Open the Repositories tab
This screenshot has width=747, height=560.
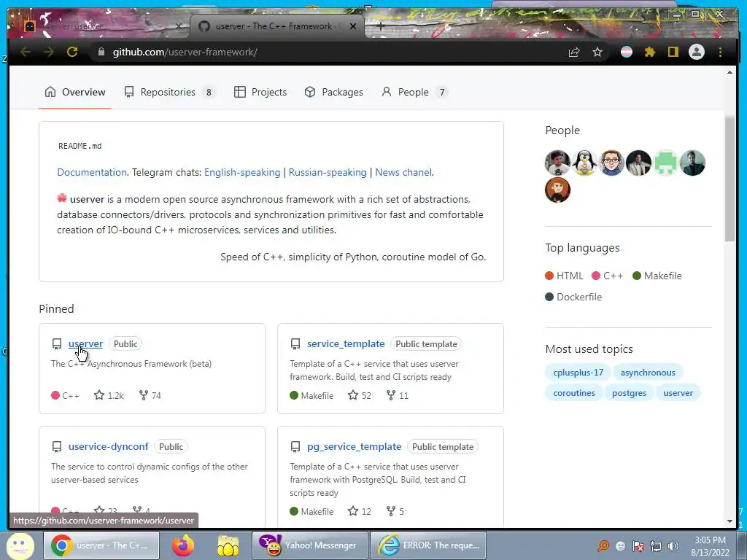(169, 92)
